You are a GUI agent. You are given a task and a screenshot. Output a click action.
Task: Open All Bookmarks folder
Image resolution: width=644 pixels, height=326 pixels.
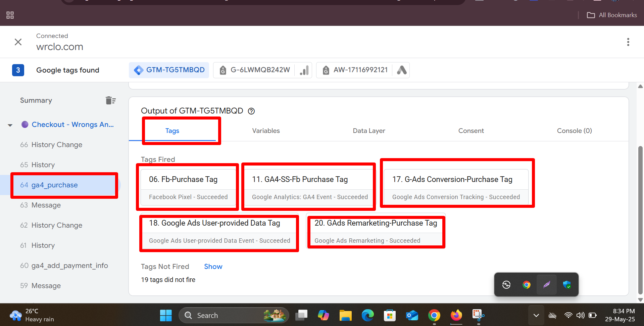click(x=612, y=15)
